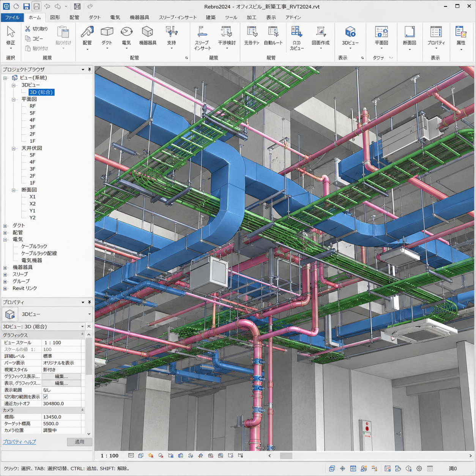This screenshot has width=476, height=476.
Task: Click the 自動ルート ribbon icon
Action: click(x=273, y=32)
